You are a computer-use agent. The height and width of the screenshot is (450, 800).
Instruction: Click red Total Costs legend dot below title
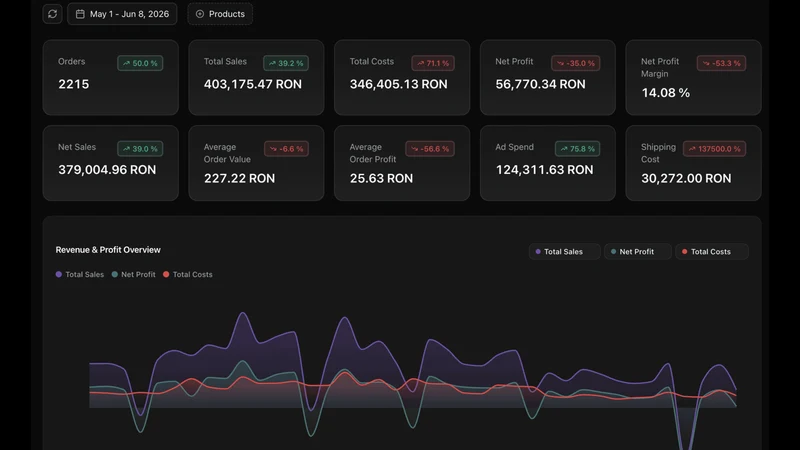[166, 274]
